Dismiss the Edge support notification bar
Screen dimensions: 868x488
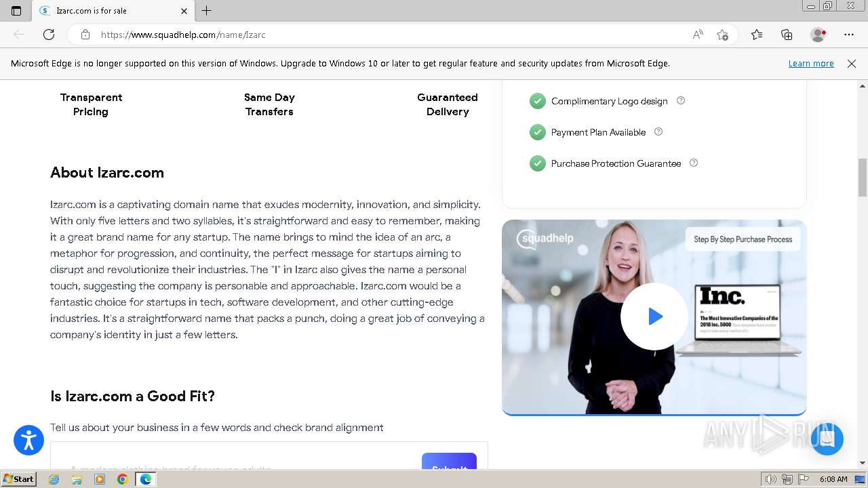click(852, 63)
